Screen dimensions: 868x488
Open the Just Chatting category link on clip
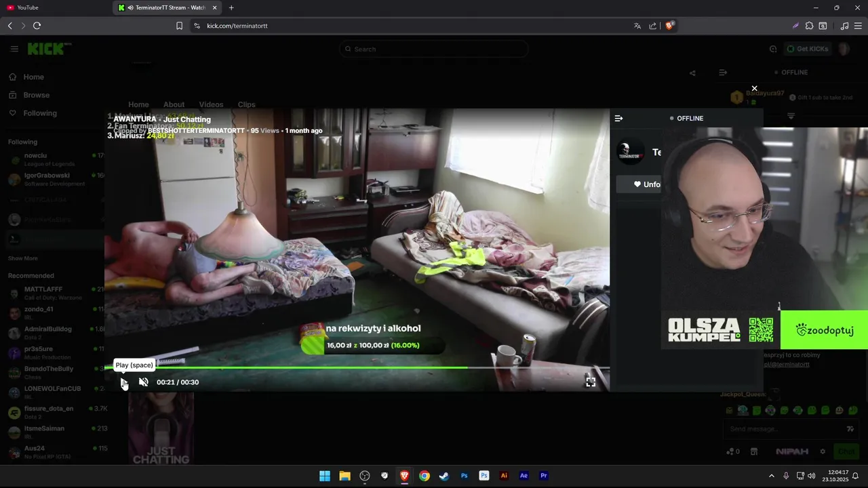click(187, 119)
